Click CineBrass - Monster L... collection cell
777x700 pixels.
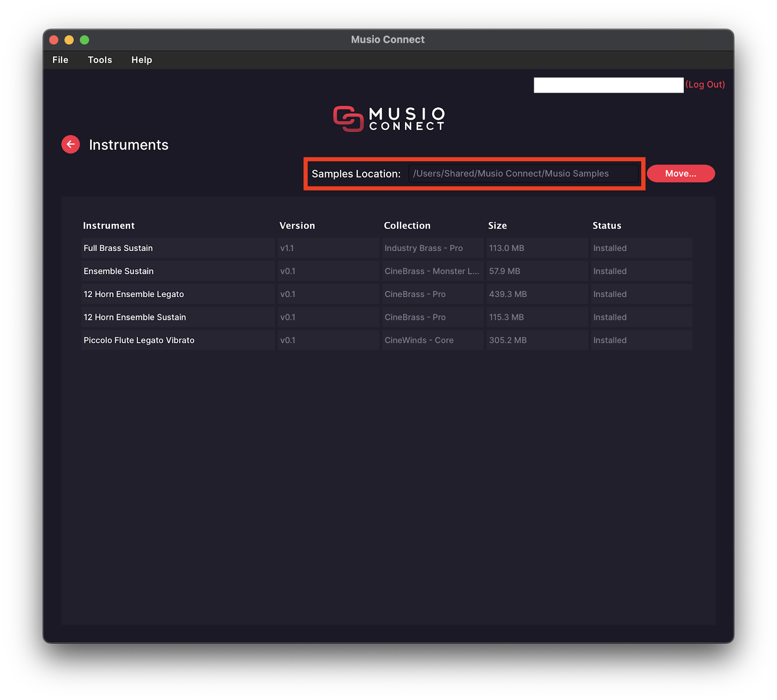[433, 271]
